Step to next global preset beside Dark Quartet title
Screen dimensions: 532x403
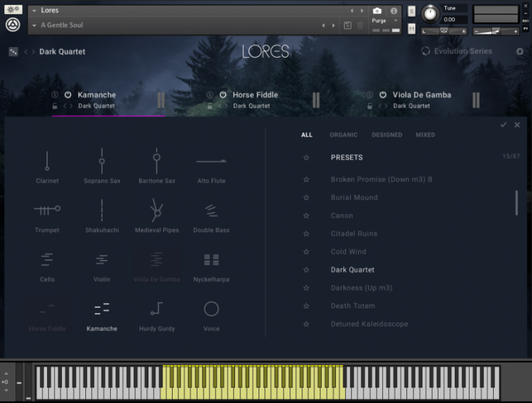(x=34, y=52)
